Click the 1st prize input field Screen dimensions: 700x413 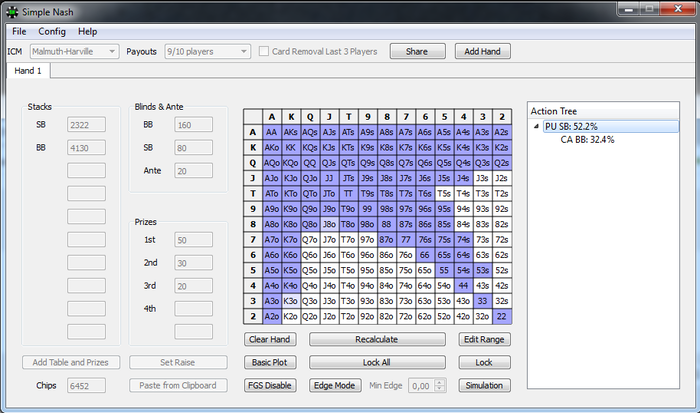pyautogui.click(x=194, y=240)
